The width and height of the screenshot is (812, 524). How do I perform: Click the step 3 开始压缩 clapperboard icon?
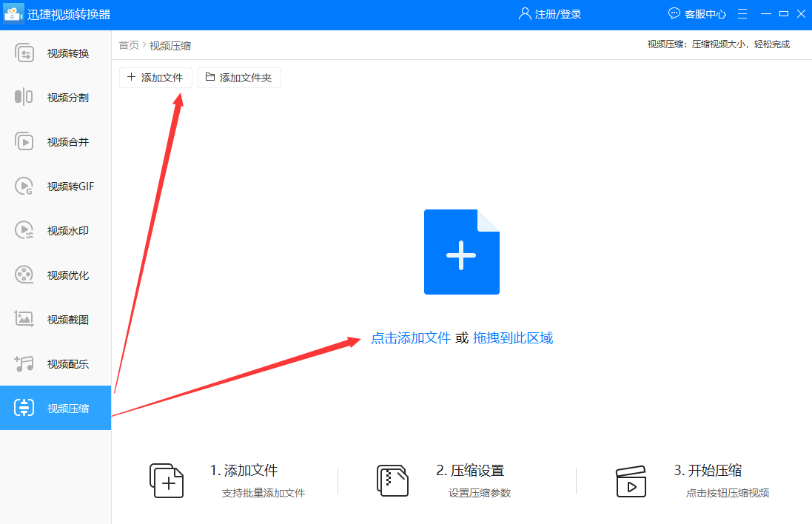click(x=631, y=482)
